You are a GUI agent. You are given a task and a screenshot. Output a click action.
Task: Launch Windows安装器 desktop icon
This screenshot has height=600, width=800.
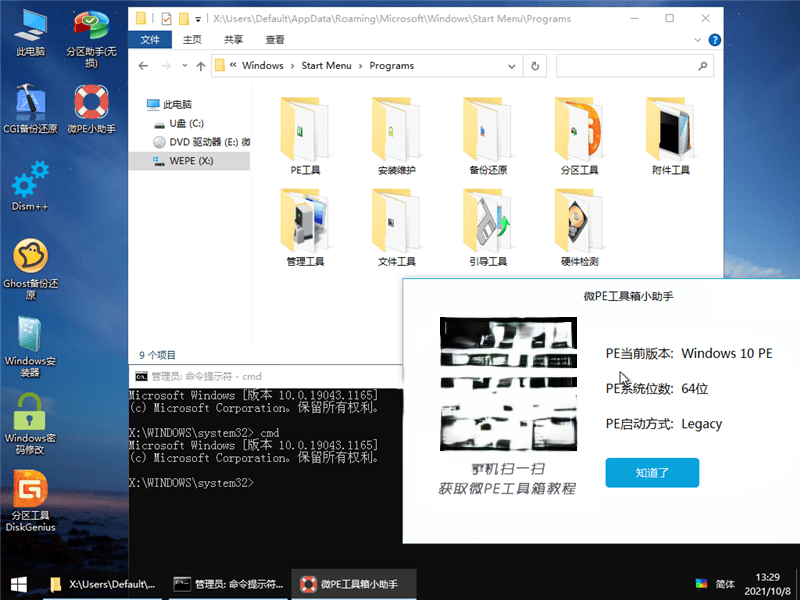pos(30,346)
